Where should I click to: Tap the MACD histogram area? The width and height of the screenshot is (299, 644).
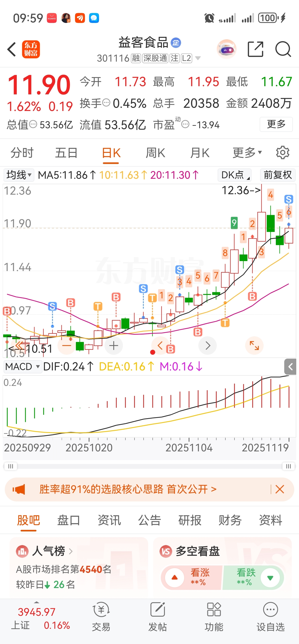(x=149, y=406)
